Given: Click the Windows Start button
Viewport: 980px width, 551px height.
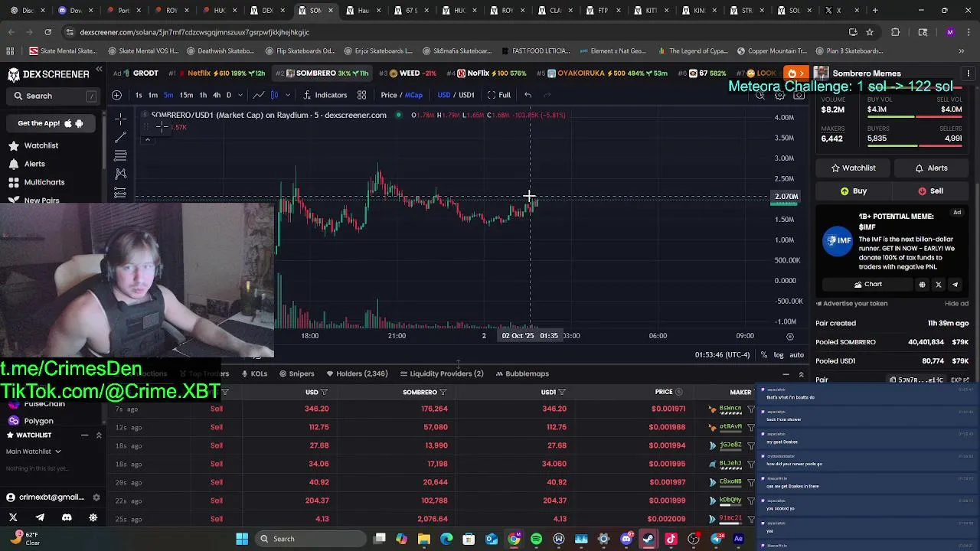Looking at the screenshot, I should (x=242, y=539).
